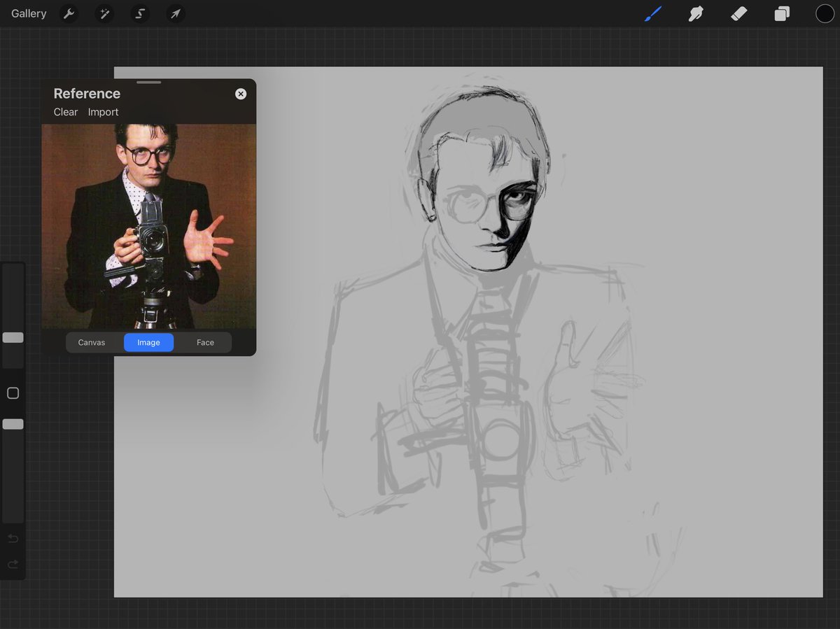Viewport: 840px width, 629px height.
Task: Open the Selections tool
Action: [x=140, y=13]
